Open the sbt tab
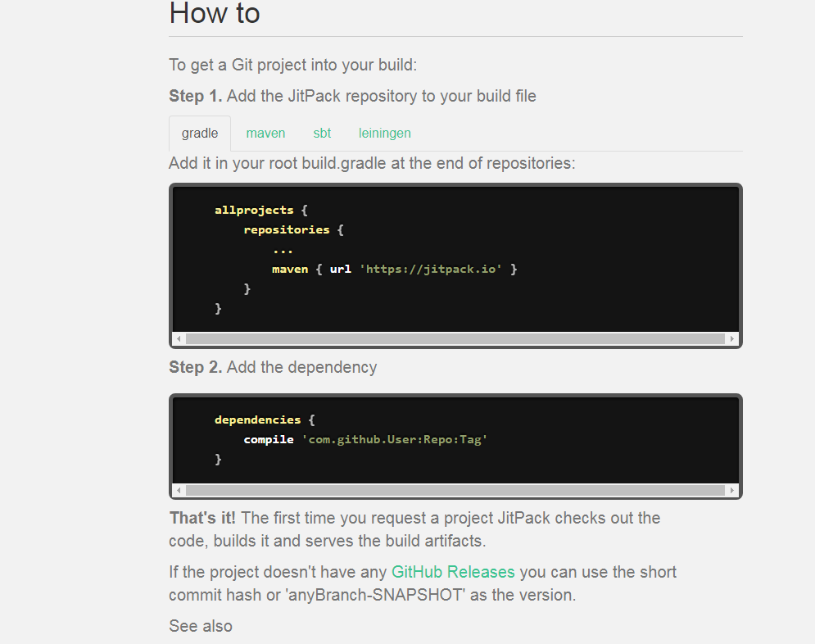Viewport: 815px width, 644px height. coord(322,133)
